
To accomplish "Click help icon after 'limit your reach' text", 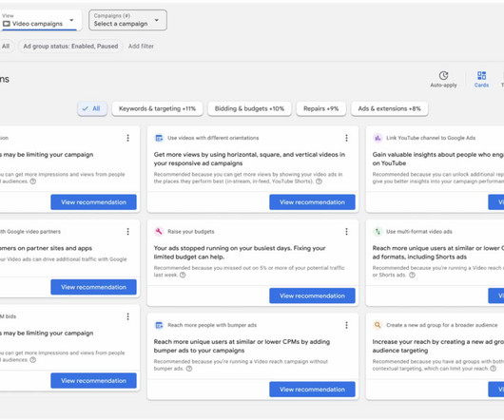I will (493, 369).
